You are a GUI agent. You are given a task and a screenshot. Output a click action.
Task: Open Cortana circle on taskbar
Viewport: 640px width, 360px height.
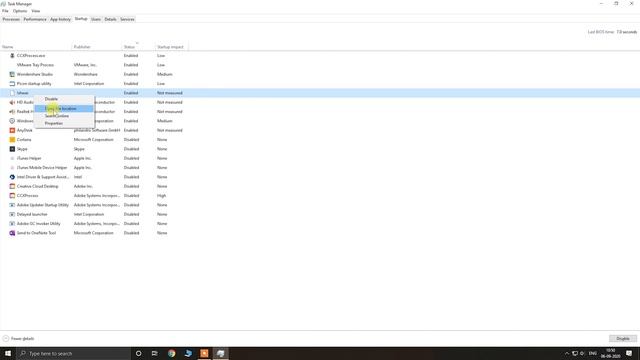point(138,353)
